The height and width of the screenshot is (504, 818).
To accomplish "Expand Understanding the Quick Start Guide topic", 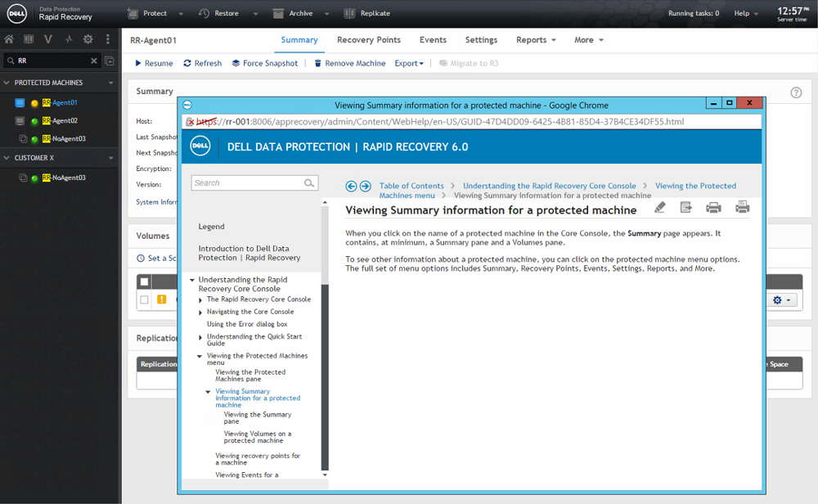I will pos(200,338).
